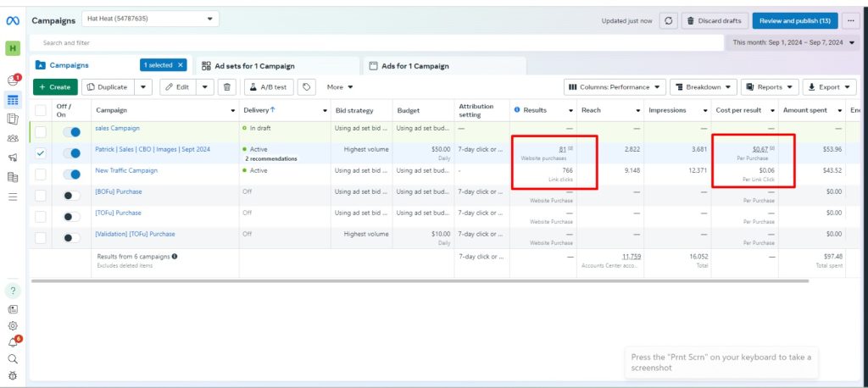Open the Export dropdown
The height and width of the screenshot is (388, 868).
point(829,87)
